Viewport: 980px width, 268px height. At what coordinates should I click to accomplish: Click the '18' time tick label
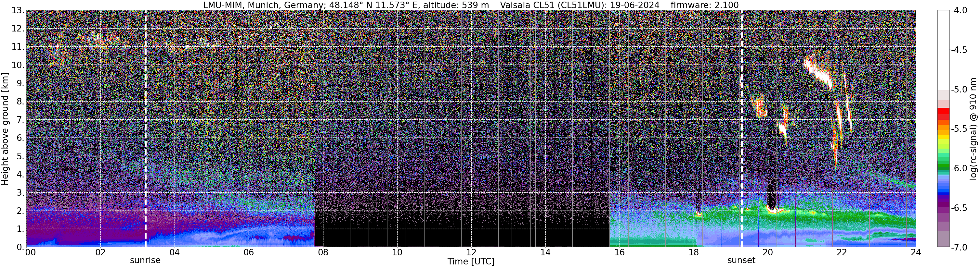[694, 252]
